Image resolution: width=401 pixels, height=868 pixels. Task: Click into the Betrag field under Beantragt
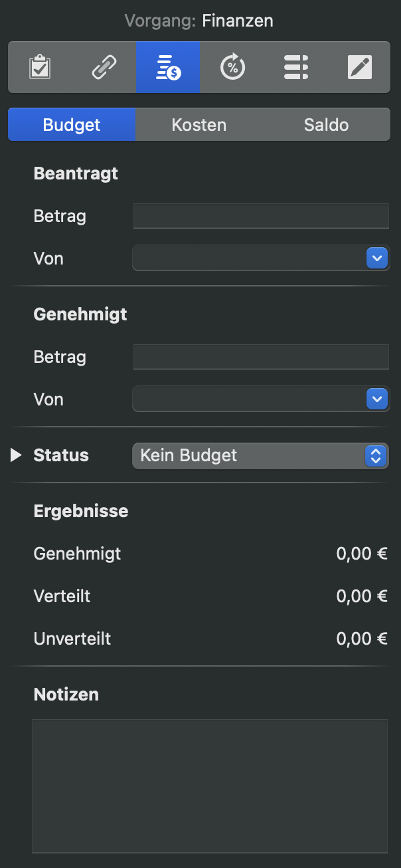(260, 215)
